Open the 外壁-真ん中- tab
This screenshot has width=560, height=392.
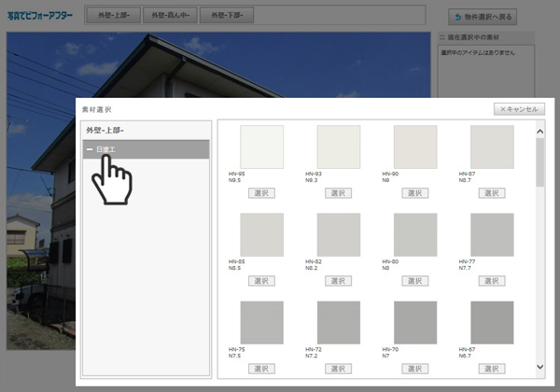pyautogui.click(x=170, y=16)
